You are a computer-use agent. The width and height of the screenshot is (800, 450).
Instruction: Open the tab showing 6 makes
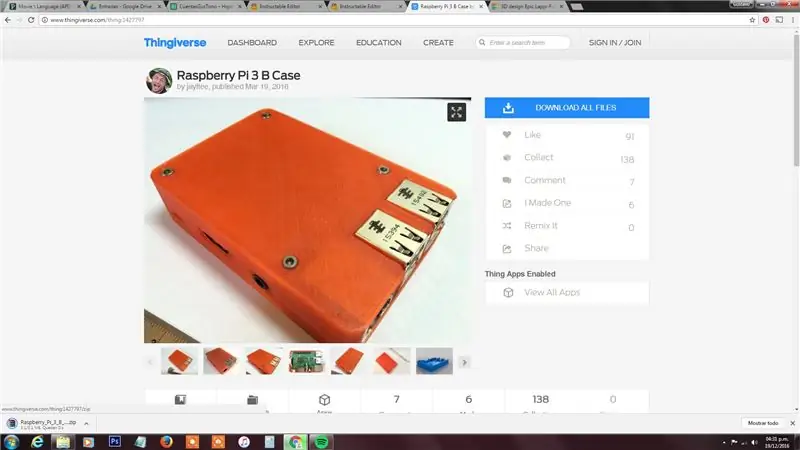468,399
